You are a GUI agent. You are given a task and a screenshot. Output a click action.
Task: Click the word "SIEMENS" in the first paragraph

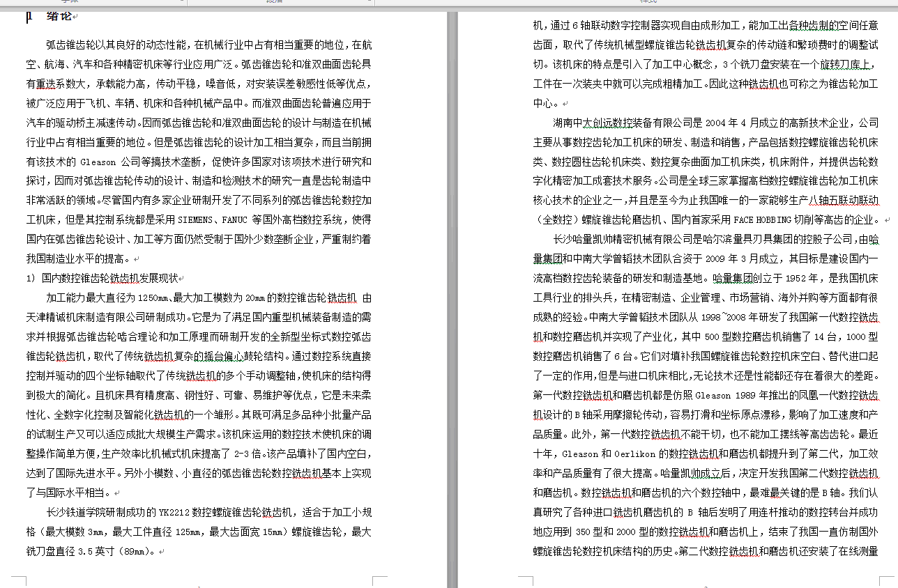click(x=196, y=219)
